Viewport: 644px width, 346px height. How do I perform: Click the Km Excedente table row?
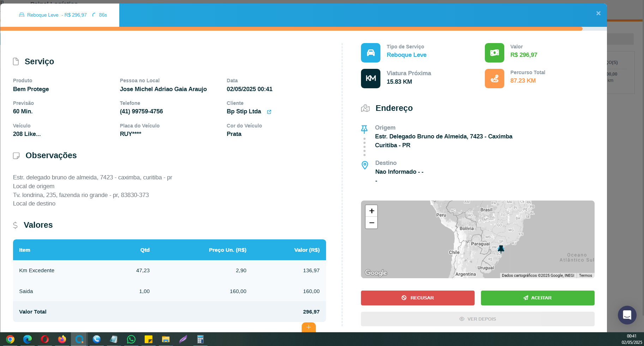[x=169, y=270]
